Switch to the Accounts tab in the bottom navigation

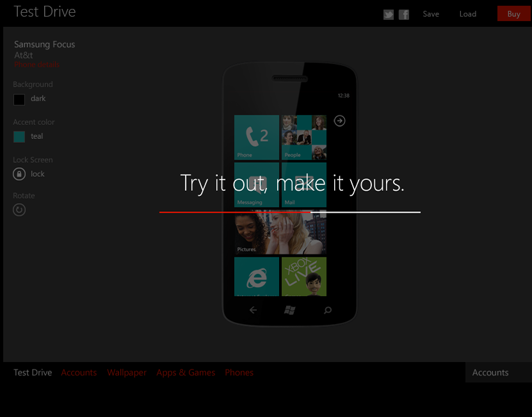79,373
